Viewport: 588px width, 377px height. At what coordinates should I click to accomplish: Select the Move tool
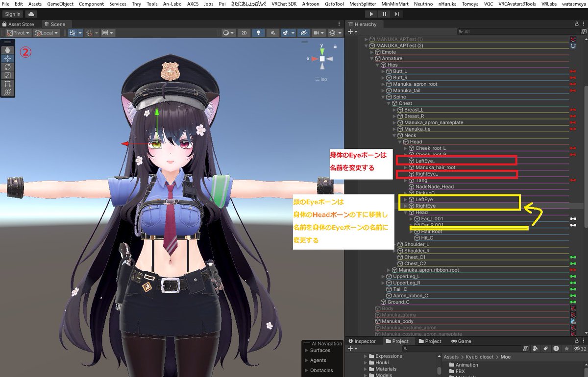7,57
